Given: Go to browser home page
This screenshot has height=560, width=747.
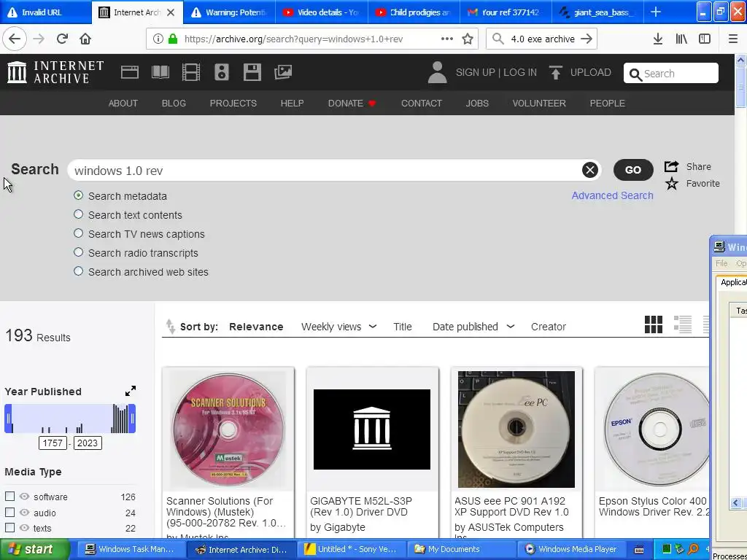Looking at the screenshot, I should point(85,39).
